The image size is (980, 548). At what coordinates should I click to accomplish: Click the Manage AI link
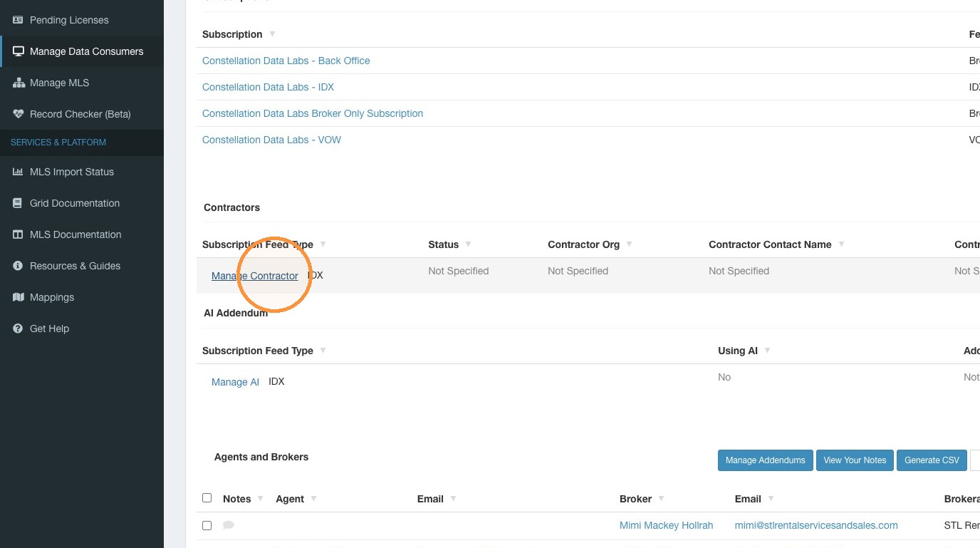(235, 382)
